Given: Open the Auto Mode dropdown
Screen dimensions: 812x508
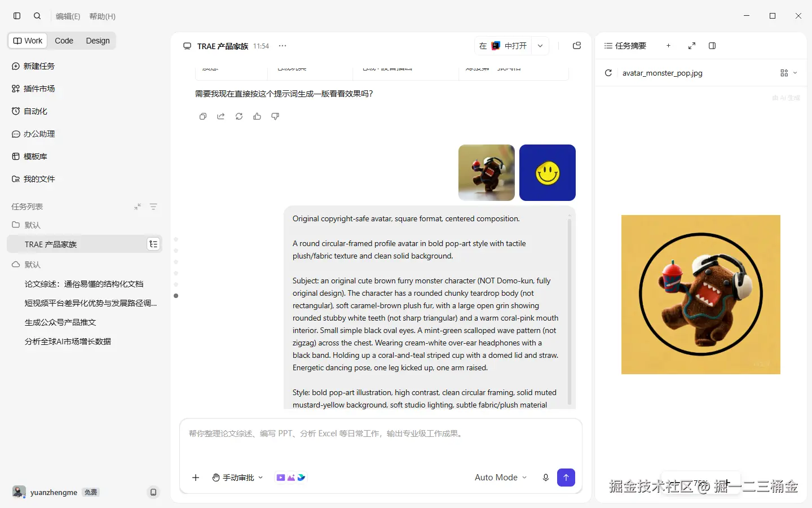Looking at the screenshot, I should click(501, 478).
